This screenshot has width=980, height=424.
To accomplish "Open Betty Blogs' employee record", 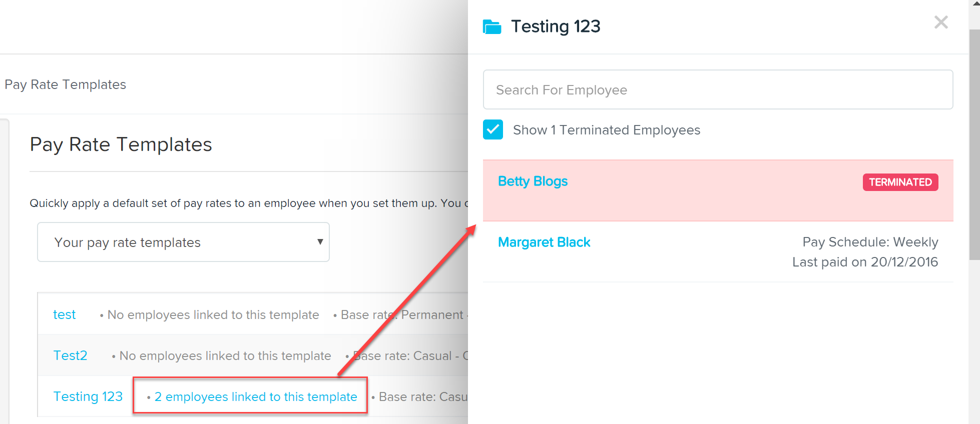I will point(533,181).
